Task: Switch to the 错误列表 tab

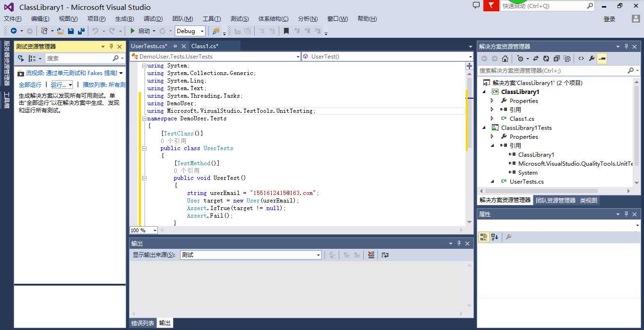Action: click(143, 323)
